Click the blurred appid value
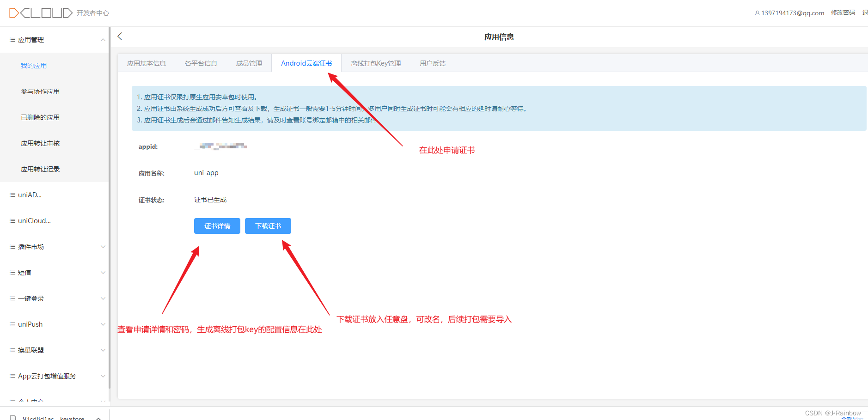The width and height of the screenshot is (868, 420). [220, 146]
